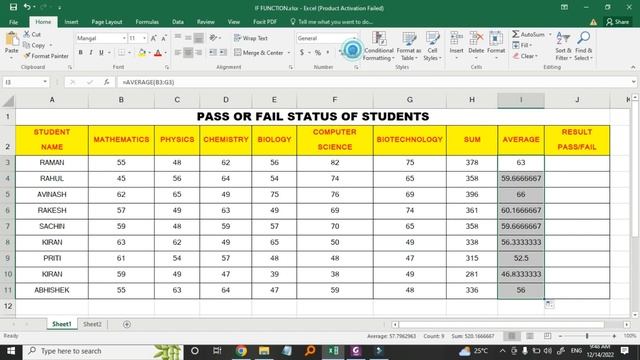This screenshot has width=640, height=360.
Task: Toggle Italic formatting
Action: (91, 53)
